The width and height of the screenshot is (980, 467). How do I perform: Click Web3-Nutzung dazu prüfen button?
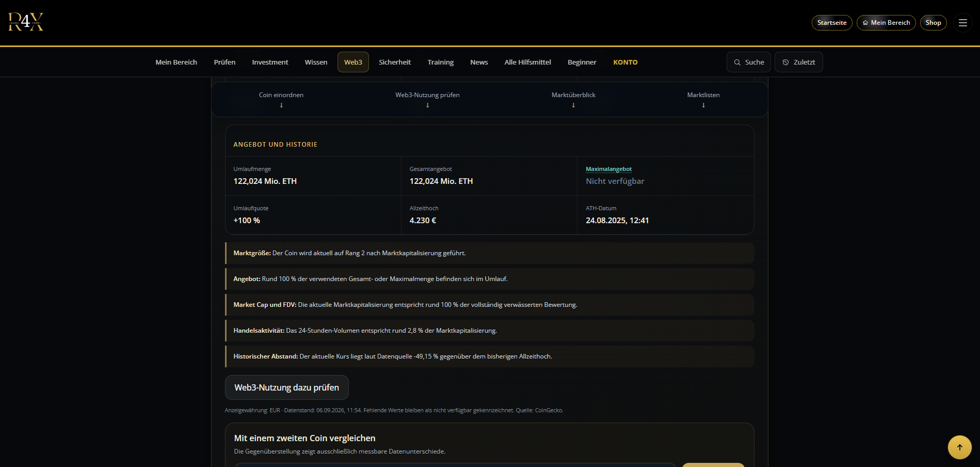(x=287, y=387)
